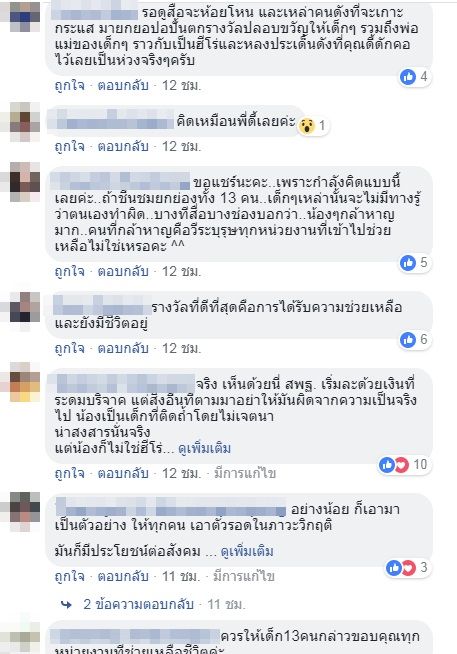Viewport: 457px width, 654px height.
Task: Open the like and heart reactions showing 10
Action: point(404,464)
